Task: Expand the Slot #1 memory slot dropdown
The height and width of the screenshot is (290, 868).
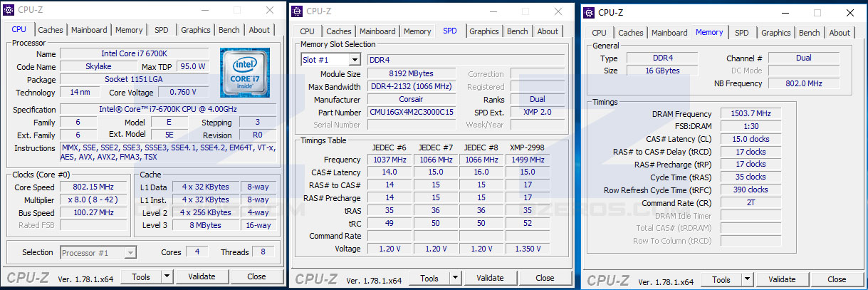Action: (355, 60)
